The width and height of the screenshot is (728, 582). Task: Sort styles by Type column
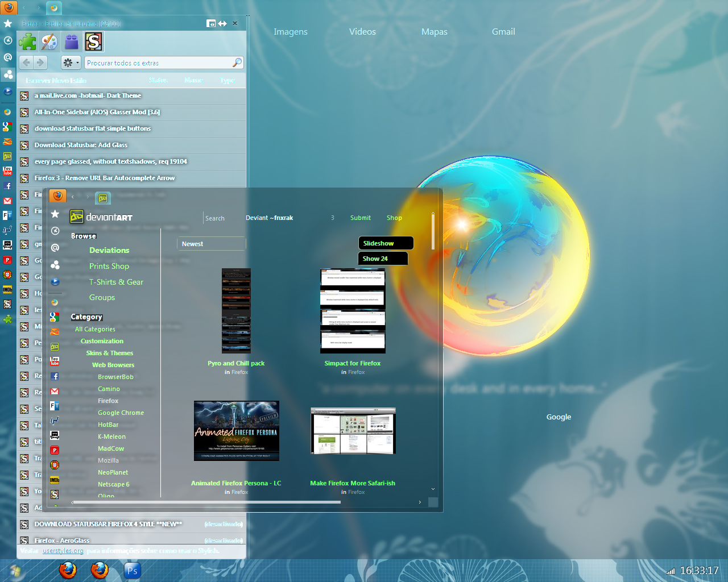[x=227, y=80]
